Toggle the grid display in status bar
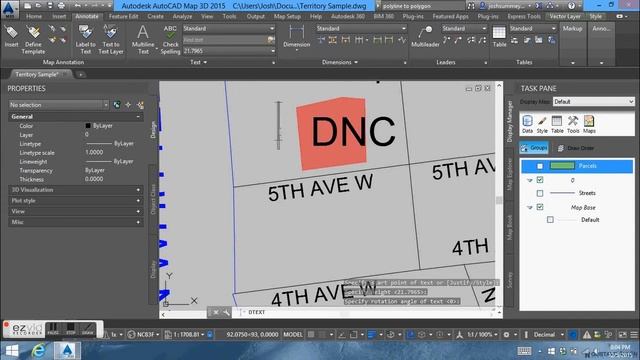640x360 pixels. 311,335
